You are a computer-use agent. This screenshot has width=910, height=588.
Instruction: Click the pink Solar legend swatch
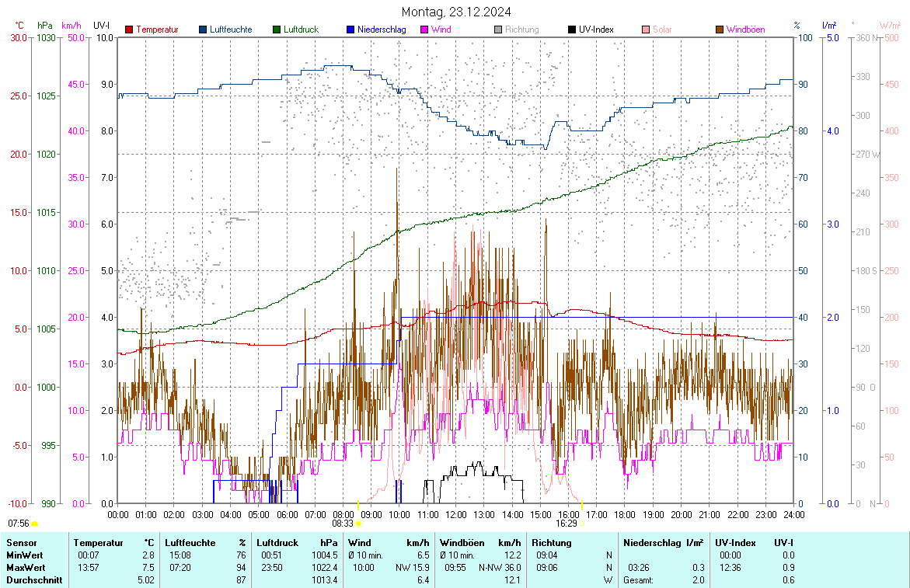(x=646, y=30)
